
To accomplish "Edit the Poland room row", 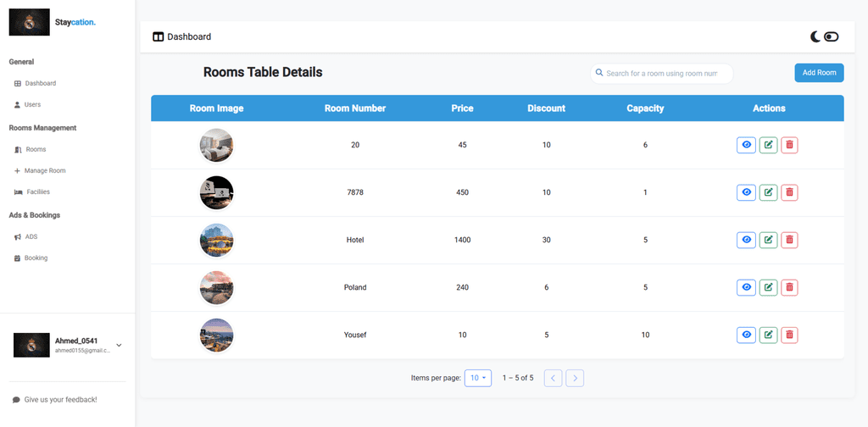I will pyautogui.click(x=768, y=287).
